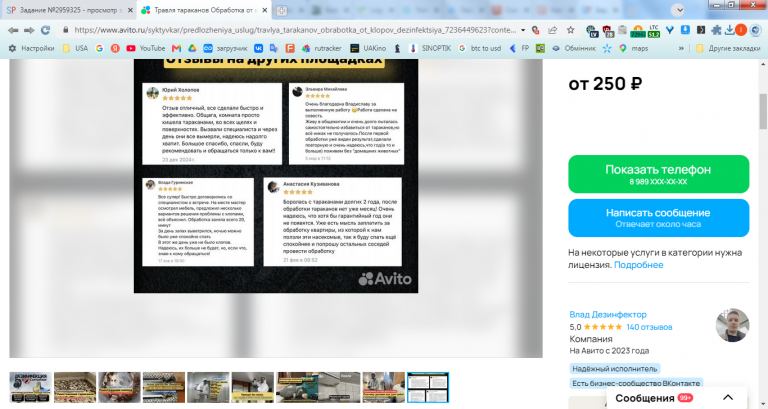
Task: Open YouTube bookmark
Action: [x=145, y=48]
